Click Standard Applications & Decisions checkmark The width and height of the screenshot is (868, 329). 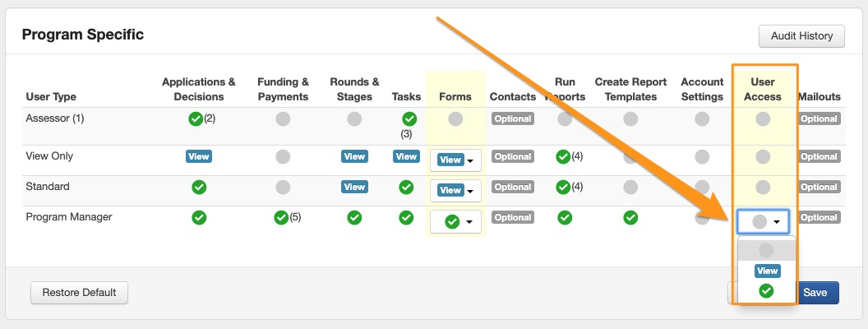tap(199, 188)
